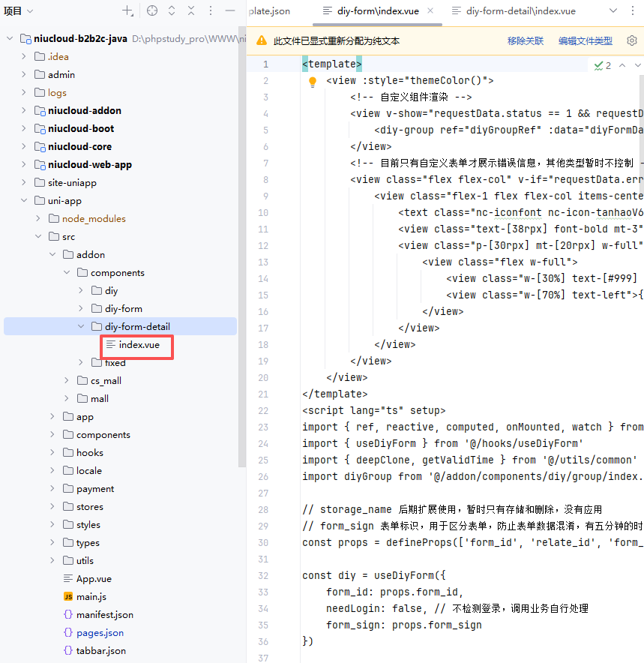This screenshot has width=644, height=663.
Task: Click the expand all icon in project panel
Action: (172, 10)
